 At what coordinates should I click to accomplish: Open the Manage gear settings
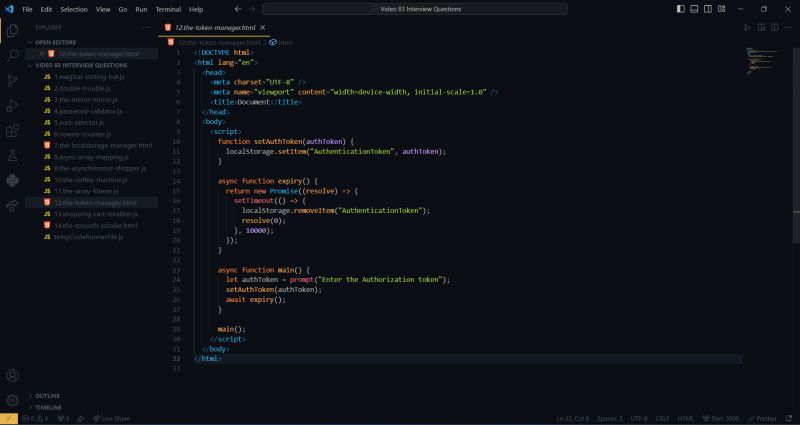click(x=12, y=400)
